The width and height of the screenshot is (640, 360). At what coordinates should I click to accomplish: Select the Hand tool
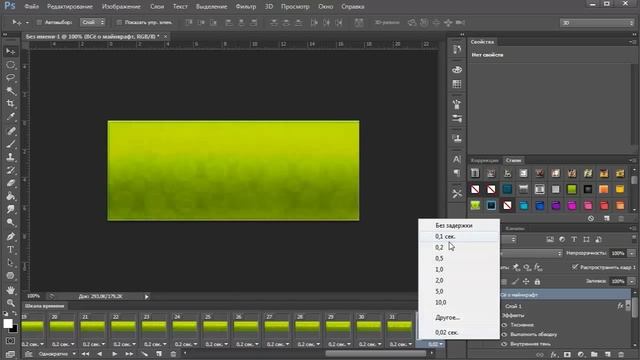click(x=11, y=290)
